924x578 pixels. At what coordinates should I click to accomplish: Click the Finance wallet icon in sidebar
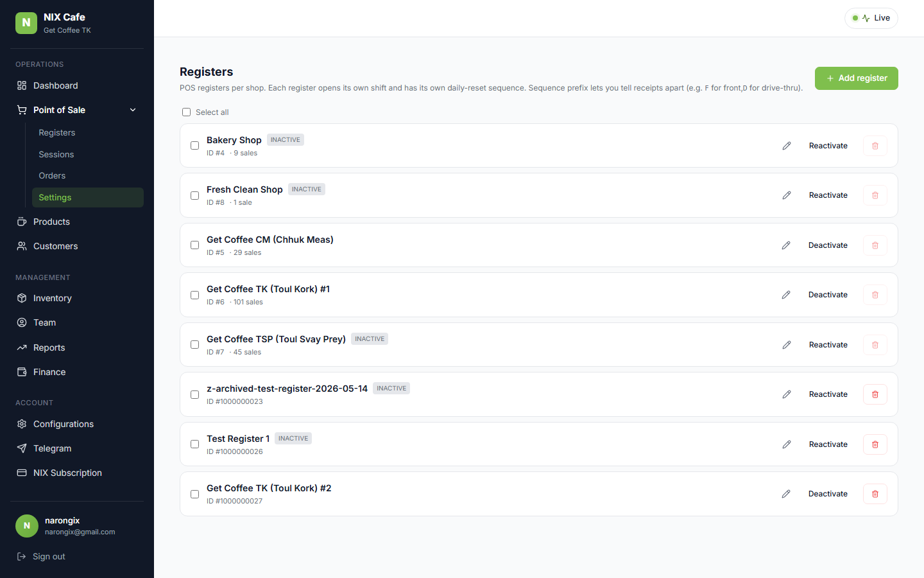tap(22, 372)
